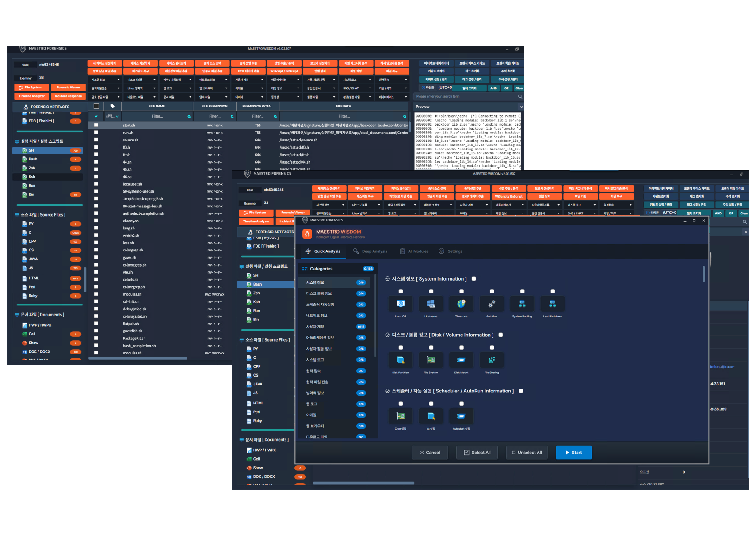Click the Unselect All button
Screen dimensions: 756x541
(527, 453)
